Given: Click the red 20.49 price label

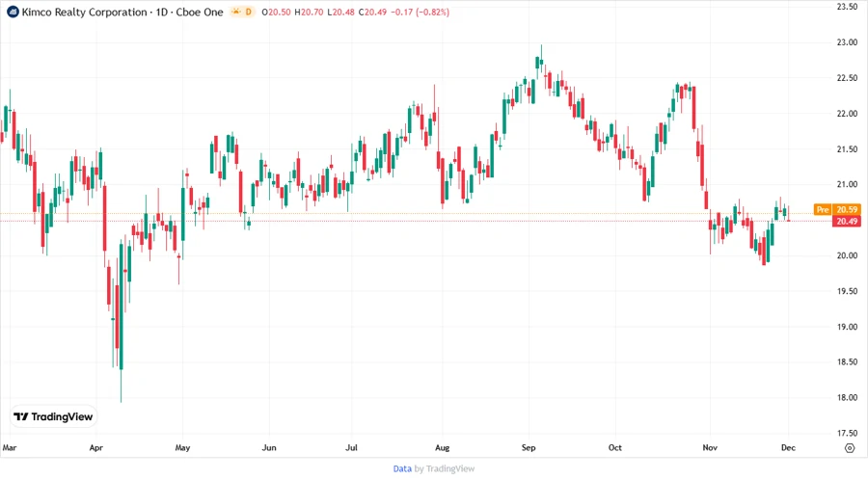Looking at the screenshot, I should click(847, 221).
